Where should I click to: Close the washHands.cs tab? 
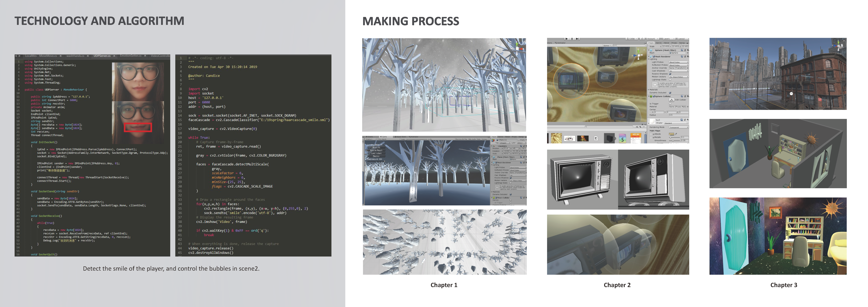(88, 56)
